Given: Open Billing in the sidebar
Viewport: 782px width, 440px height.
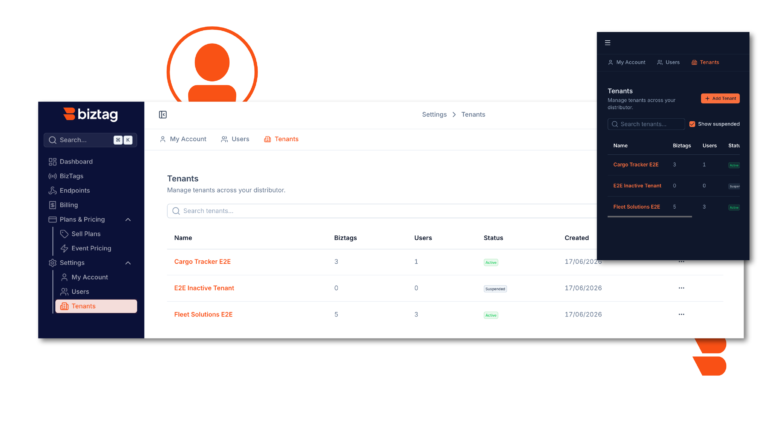Looking at the screenshot, I should tap(69, 205).
